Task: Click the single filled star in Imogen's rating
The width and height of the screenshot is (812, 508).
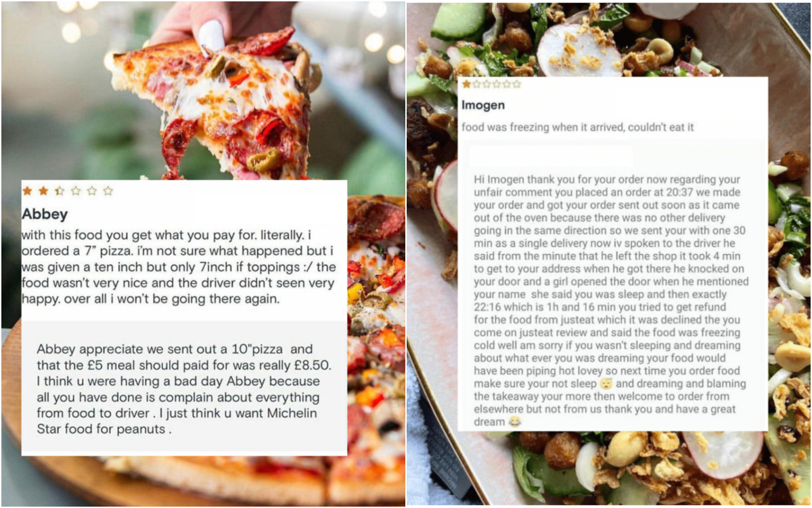Action: click(466, 84)
